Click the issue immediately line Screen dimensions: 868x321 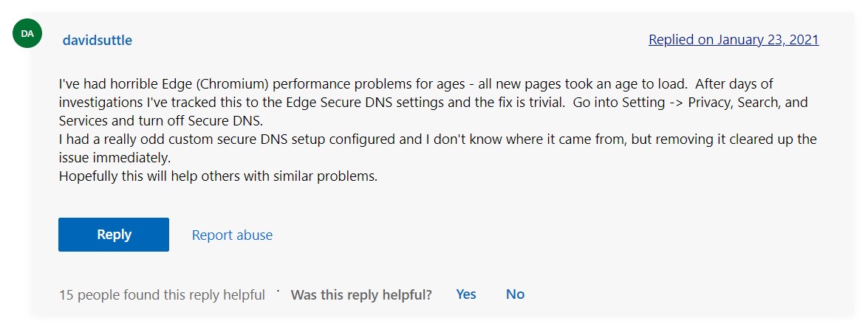[115, 158]
